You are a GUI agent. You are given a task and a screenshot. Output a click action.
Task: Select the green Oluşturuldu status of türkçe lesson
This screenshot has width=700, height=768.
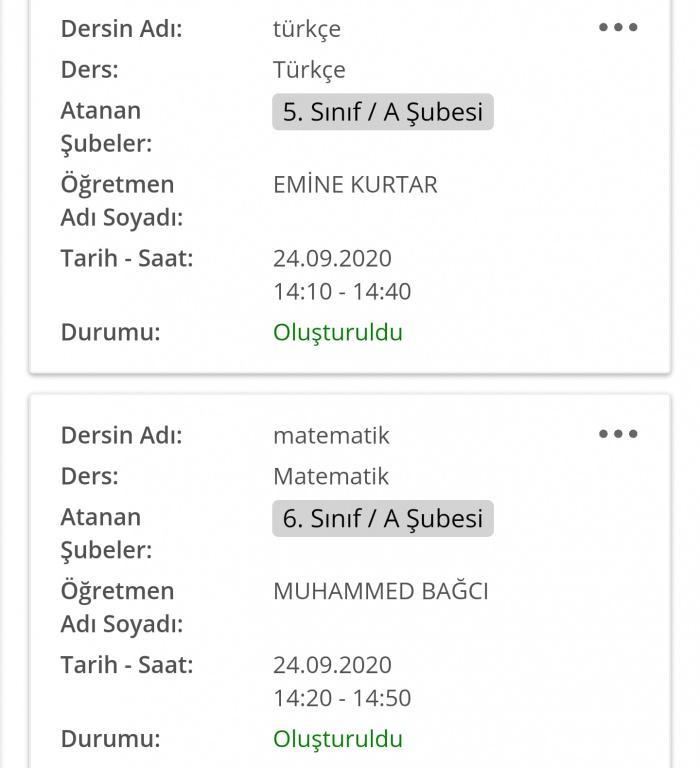coord(338,332)
